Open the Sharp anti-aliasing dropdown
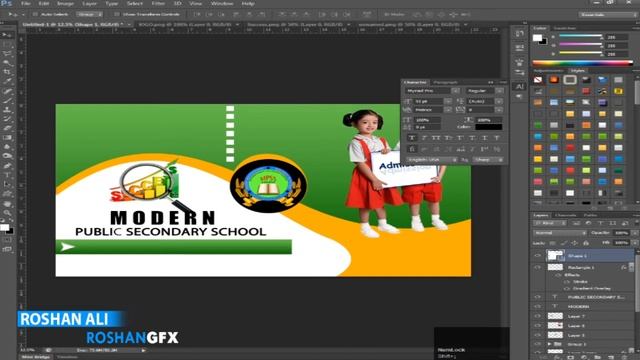This screenshot has height=360, width=640. pos(488,160)
